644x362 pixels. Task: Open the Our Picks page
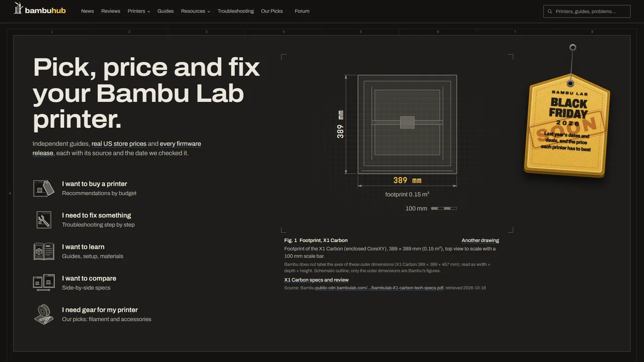[x=272, y=11]
